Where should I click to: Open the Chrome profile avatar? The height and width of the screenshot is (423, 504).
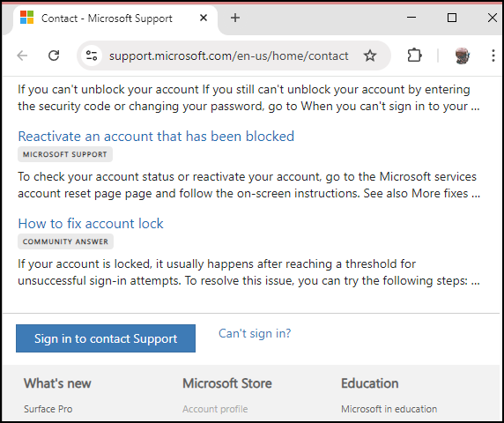pyautogui.click(x=463, y=56)
